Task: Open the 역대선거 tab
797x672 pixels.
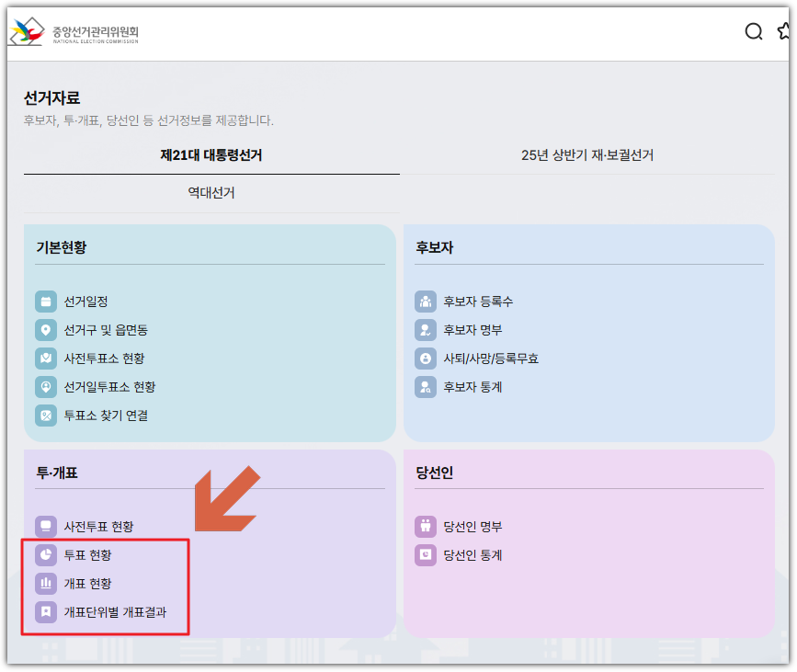Action: pyautogui.click(x=211, y=193)
